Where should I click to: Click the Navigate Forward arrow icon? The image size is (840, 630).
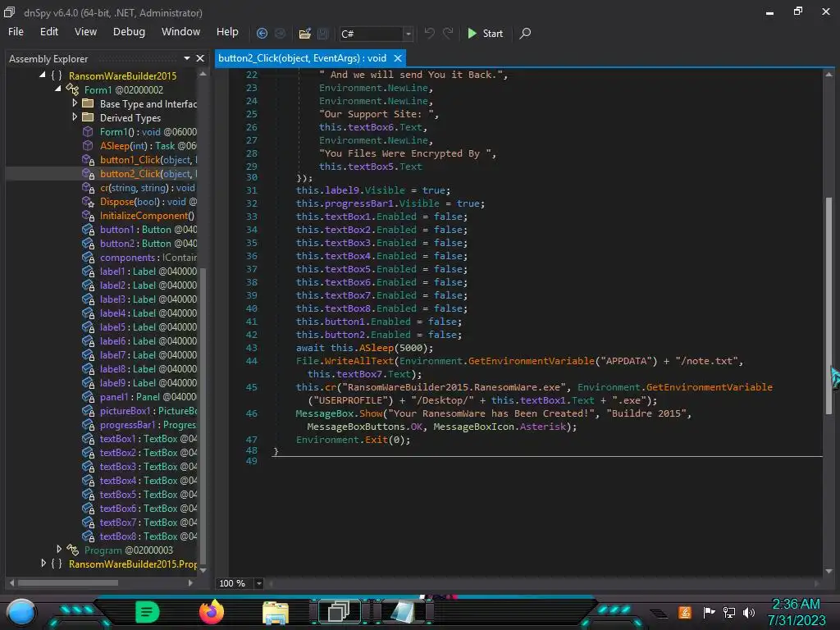point(280,33)
